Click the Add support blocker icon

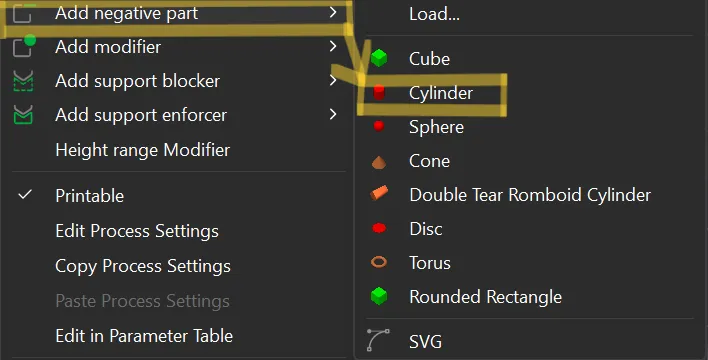(23, 81)
